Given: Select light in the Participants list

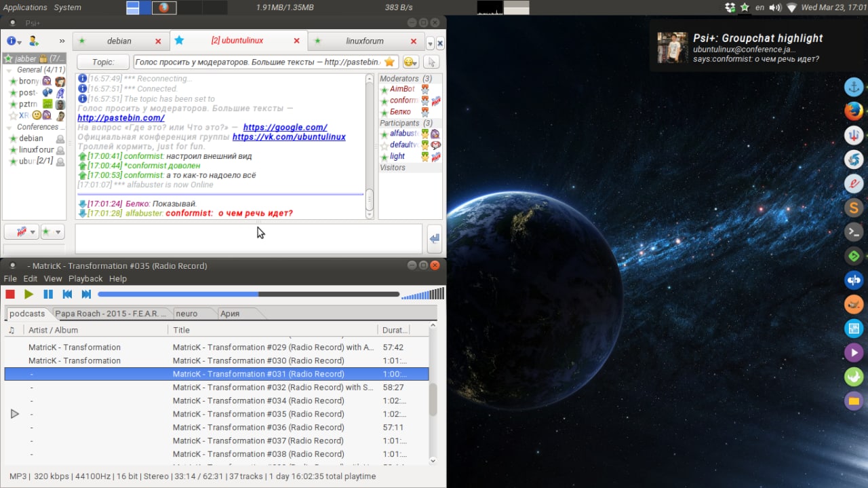Looking at the screenshot, I should (x=410, y=157).
